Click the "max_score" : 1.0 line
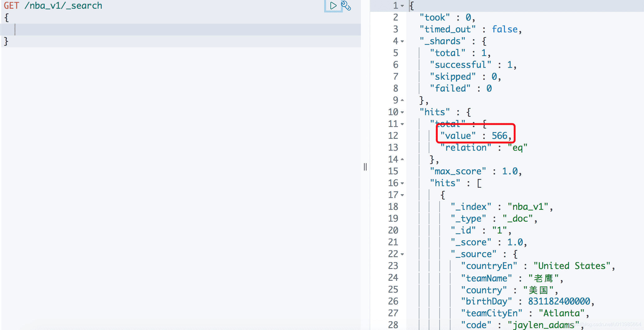The image size is (644, 330). [476, 171]
